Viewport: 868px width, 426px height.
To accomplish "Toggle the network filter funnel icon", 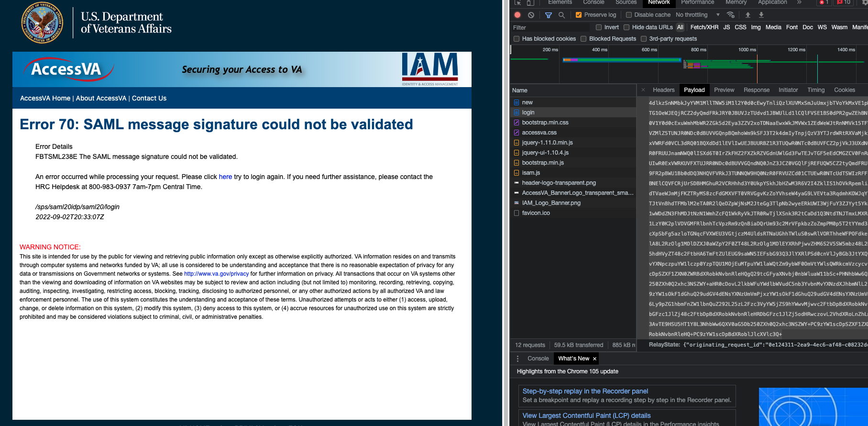I will [549, 15].
